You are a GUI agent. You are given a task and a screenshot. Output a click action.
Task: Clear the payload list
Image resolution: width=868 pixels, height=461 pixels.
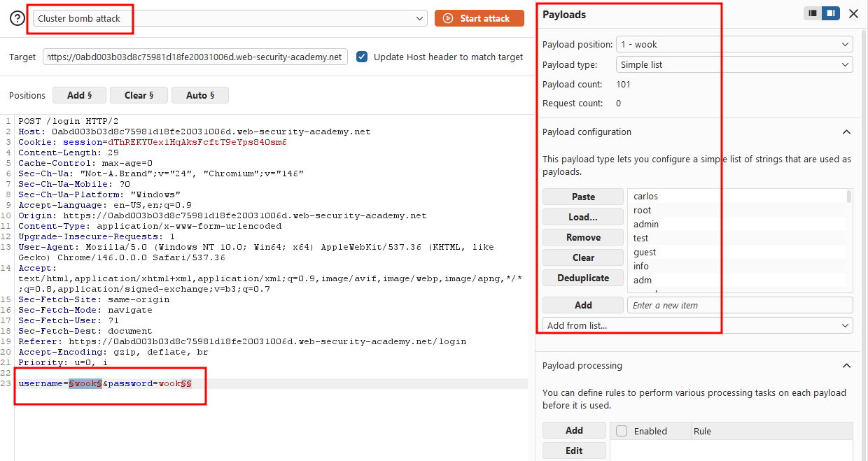click(x=583, y=257)
